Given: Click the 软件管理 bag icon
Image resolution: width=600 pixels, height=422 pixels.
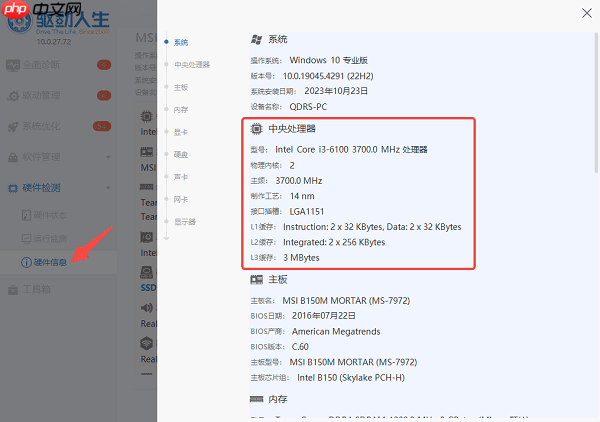Looking at the screenshot, I should [x=13, y=157].
